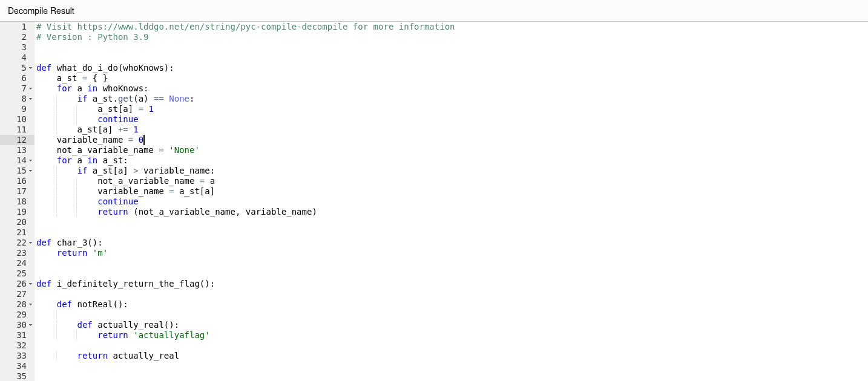This screenshot has width=868, height=381.
Task: Place cursor on 'actuallyaflag' string
Action: click(171, 335)
